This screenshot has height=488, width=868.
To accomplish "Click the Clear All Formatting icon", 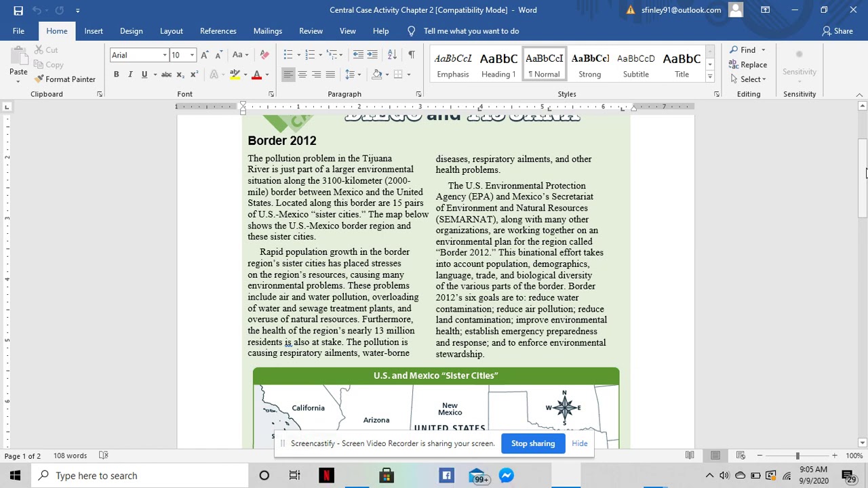I will click(x=264, y=55).
